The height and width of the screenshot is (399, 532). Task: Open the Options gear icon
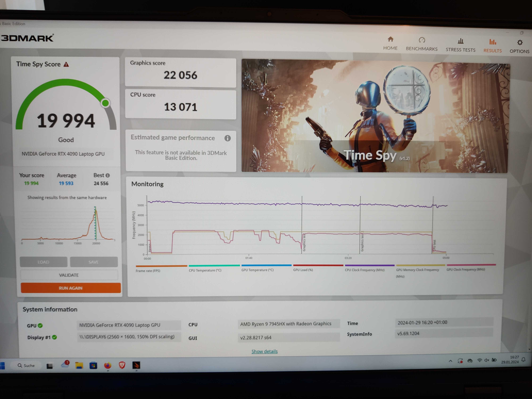pos(520,43)
